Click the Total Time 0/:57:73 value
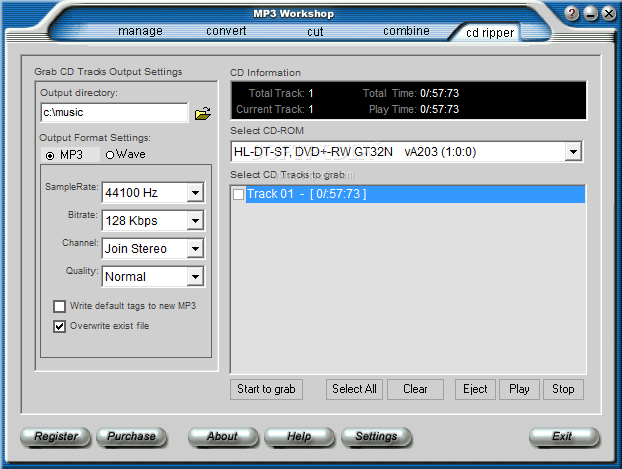The image size is (622, 469). point(440,93)
